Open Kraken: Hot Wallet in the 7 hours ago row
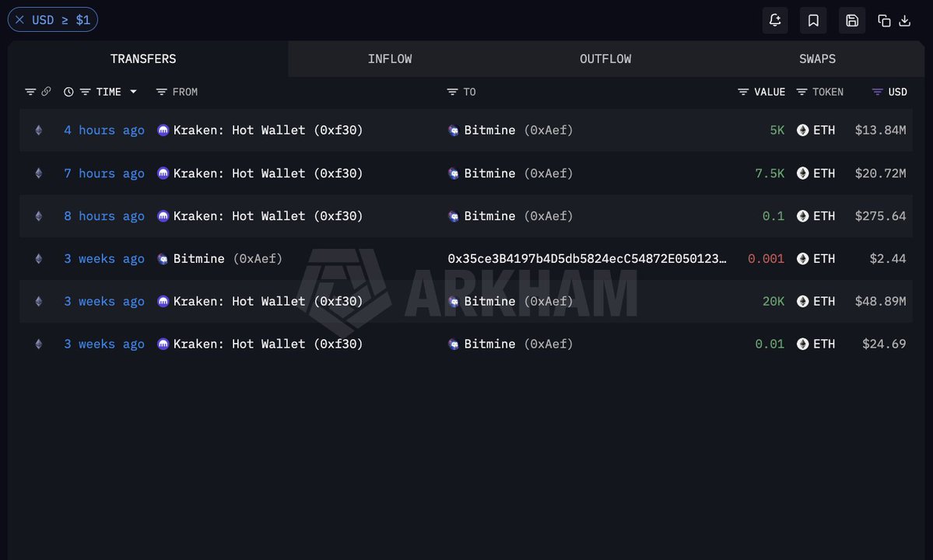This screenshot has height=560, width=933. [268, 173]
